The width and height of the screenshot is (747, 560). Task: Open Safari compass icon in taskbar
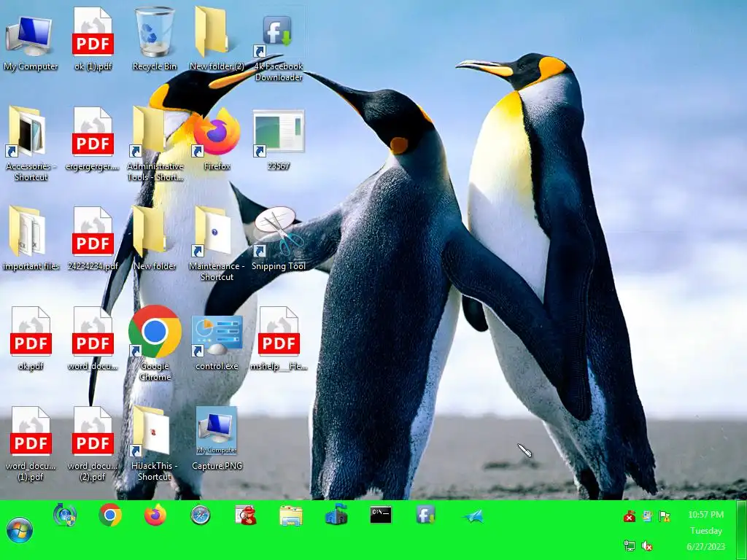(x=201, y=515)
